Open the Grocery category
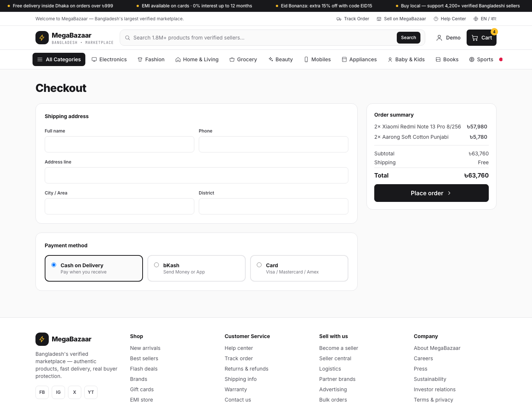Image resolution: width=532 pixels, height=406 pixels. click(x=243, y=59)
